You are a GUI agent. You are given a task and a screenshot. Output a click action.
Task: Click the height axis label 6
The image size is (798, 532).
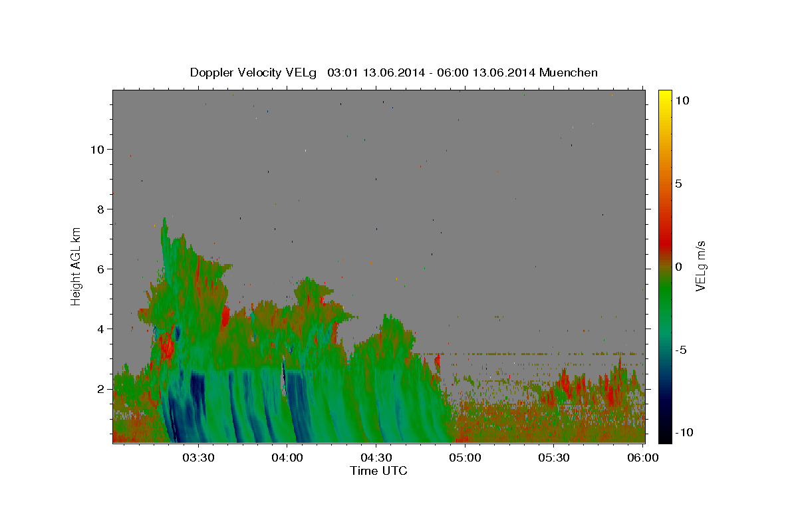tap(101, 269)
